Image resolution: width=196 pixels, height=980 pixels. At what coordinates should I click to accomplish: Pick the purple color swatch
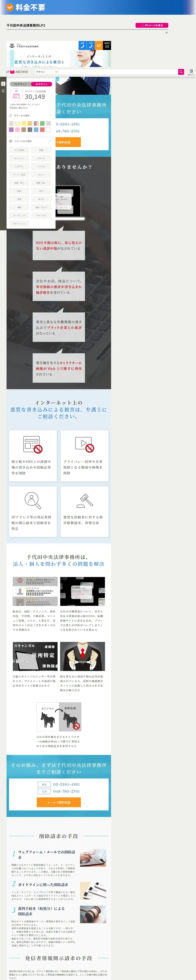tap(11, 130)
